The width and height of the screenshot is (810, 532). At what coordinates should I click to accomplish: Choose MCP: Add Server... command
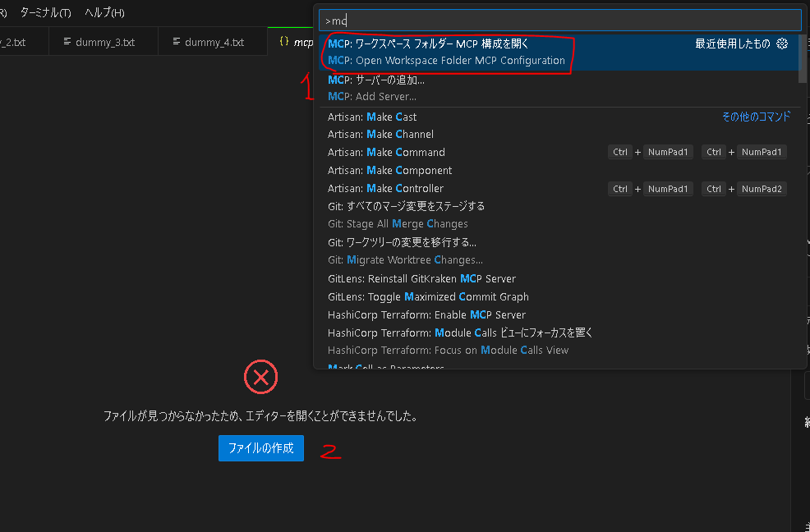tap(559, 89)
